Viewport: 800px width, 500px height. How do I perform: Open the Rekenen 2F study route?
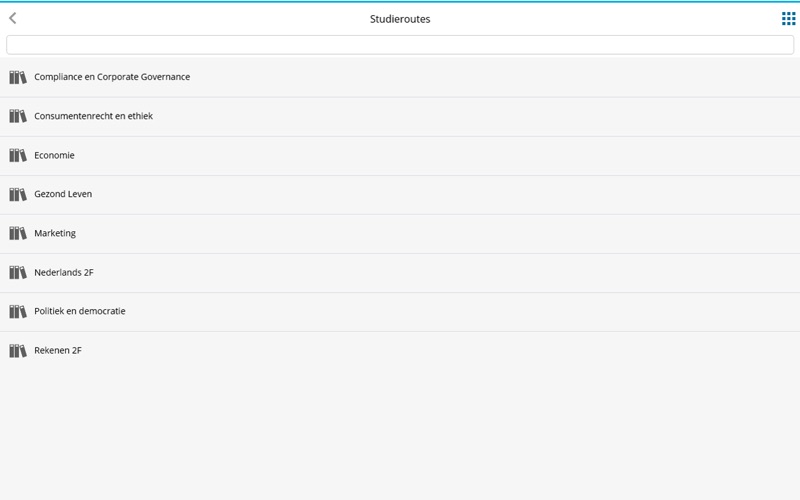pyautogui.click(x=400, y=351)
